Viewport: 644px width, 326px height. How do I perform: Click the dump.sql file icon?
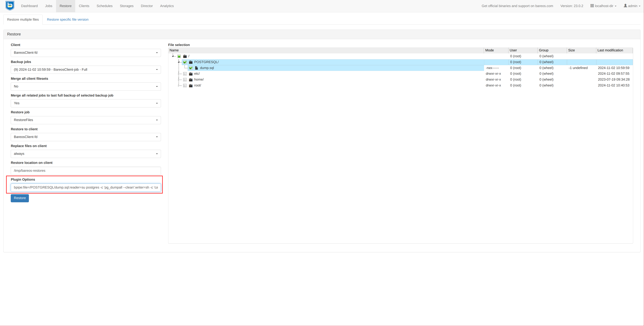point(197,68)
